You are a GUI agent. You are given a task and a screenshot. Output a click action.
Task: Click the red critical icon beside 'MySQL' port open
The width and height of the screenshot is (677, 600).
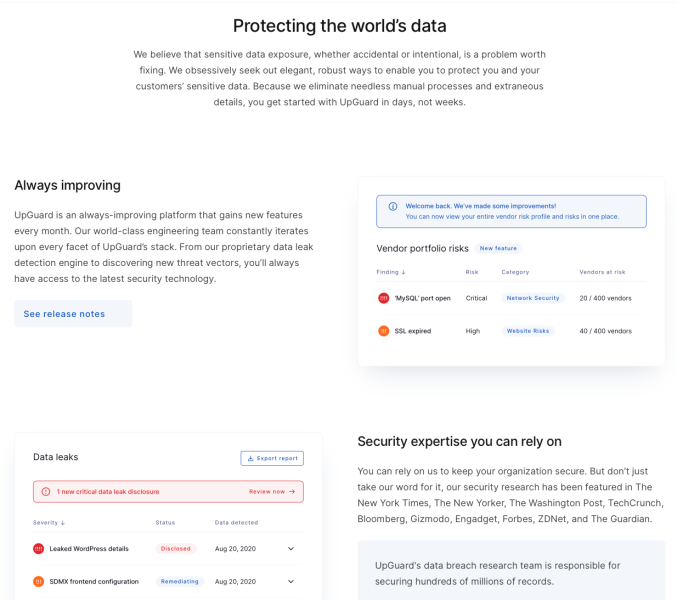point(384,298)
